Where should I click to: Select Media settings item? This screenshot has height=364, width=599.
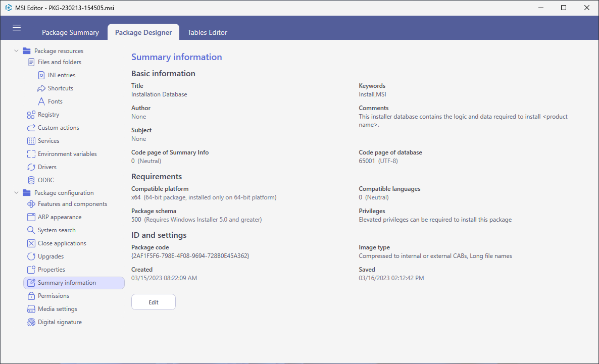(x=57, y=309)
